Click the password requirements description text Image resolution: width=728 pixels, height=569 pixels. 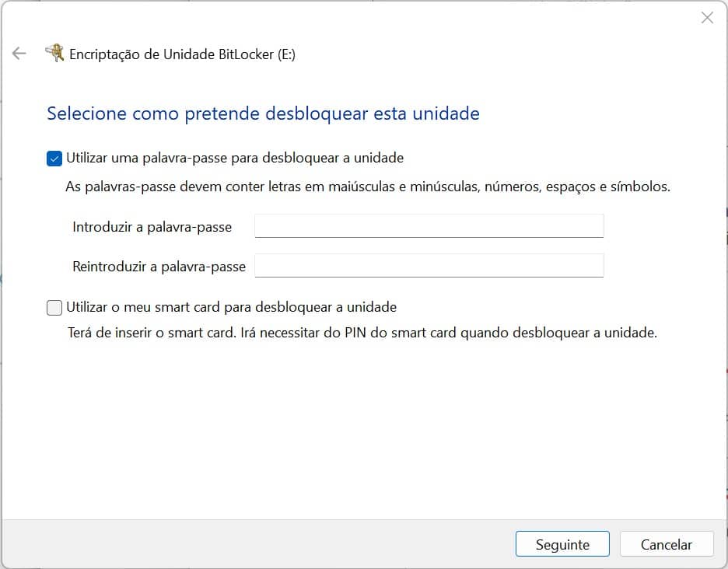click(367, 187)
